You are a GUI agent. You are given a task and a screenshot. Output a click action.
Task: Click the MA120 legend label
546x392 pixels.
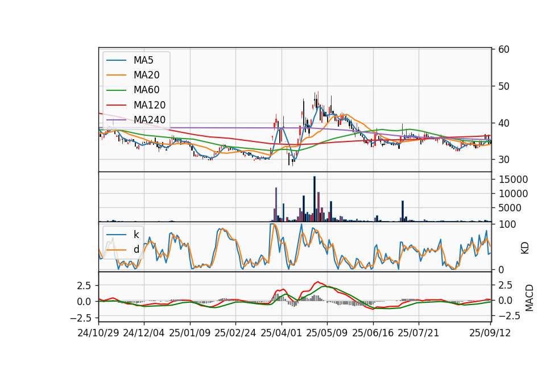(x=150, y=105)
